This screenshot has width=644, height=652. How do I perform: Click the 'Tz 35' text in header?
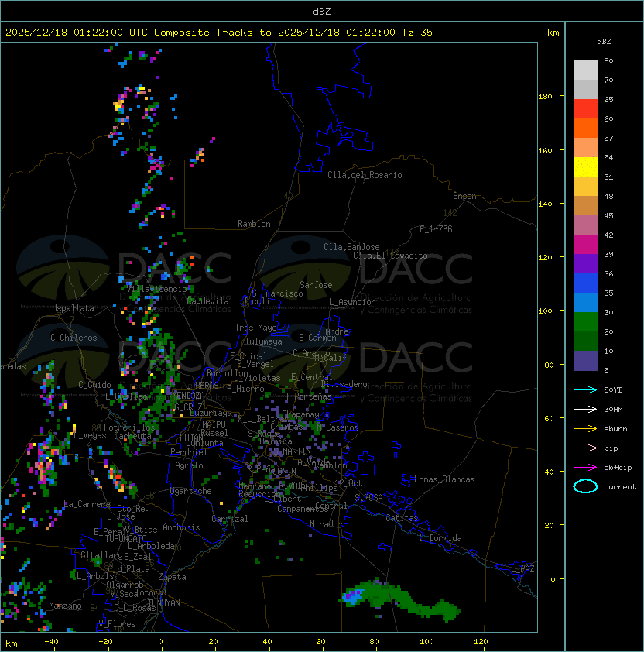coord(417,32)
